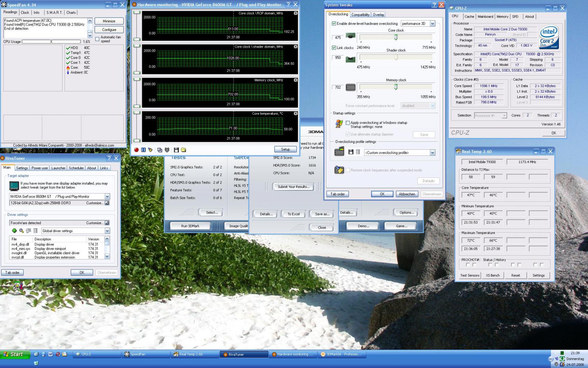Click the magnifier icon in RivaTuner Driver settings
Image resolution: width=588 pixels, height=368 pixels.
(x=21, y=230)
